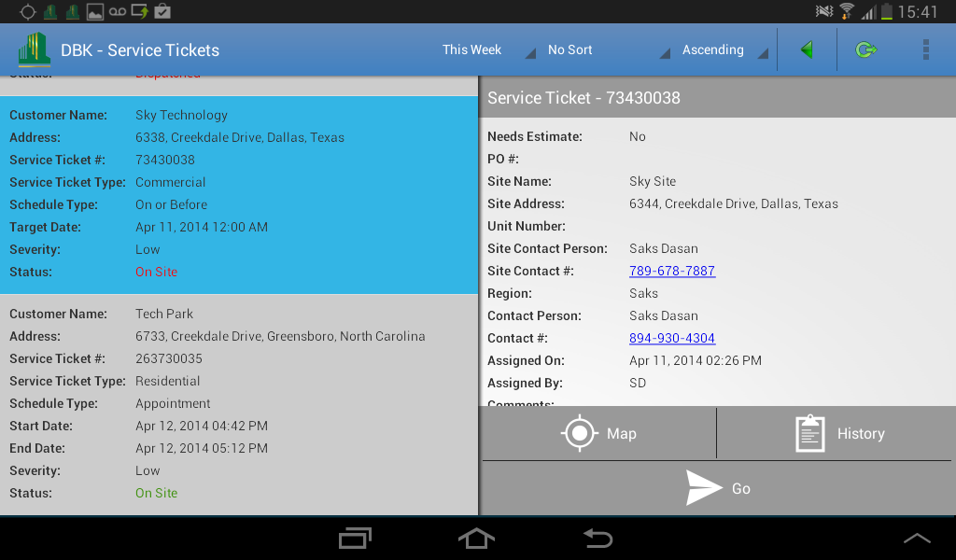The height and width of the screenshot is (560, 956).
Task: Tap the Android back button
Action: pyautogui.click(x=597, y=538)
